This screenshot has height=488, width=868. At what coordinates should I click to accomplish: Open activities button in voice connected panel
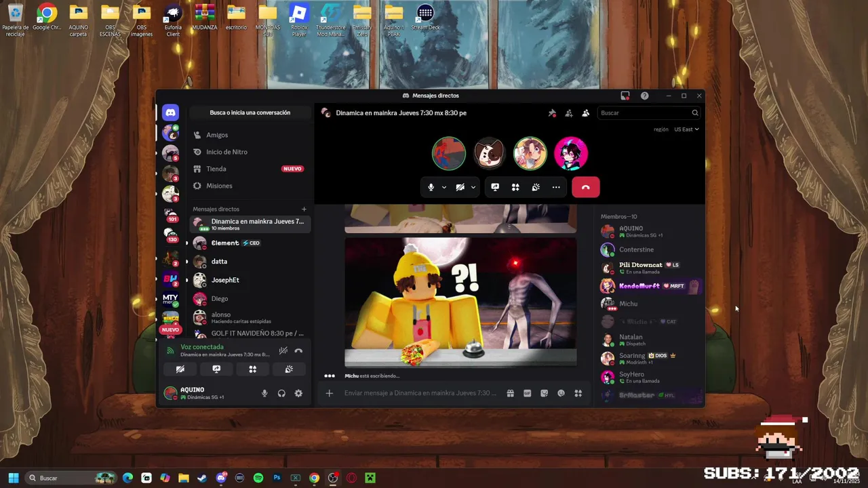point(252,369)
